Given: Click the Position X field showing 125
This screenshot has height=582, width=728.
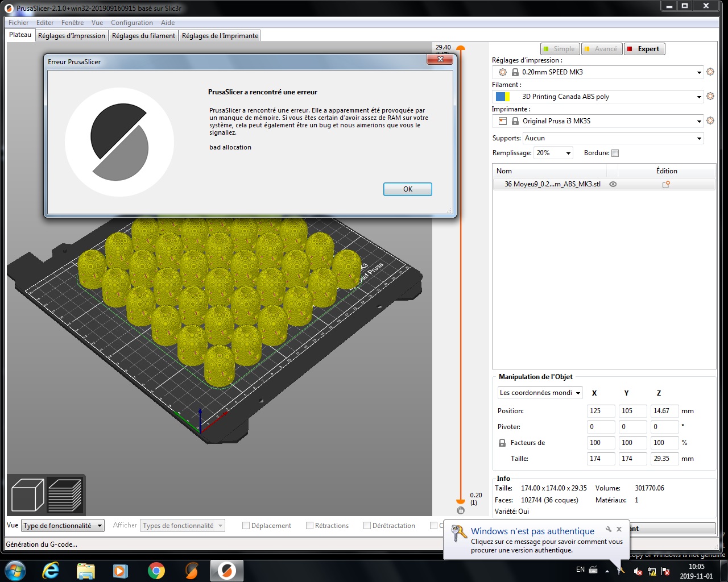Looking at the screenshot, I should tap(601, 411).
